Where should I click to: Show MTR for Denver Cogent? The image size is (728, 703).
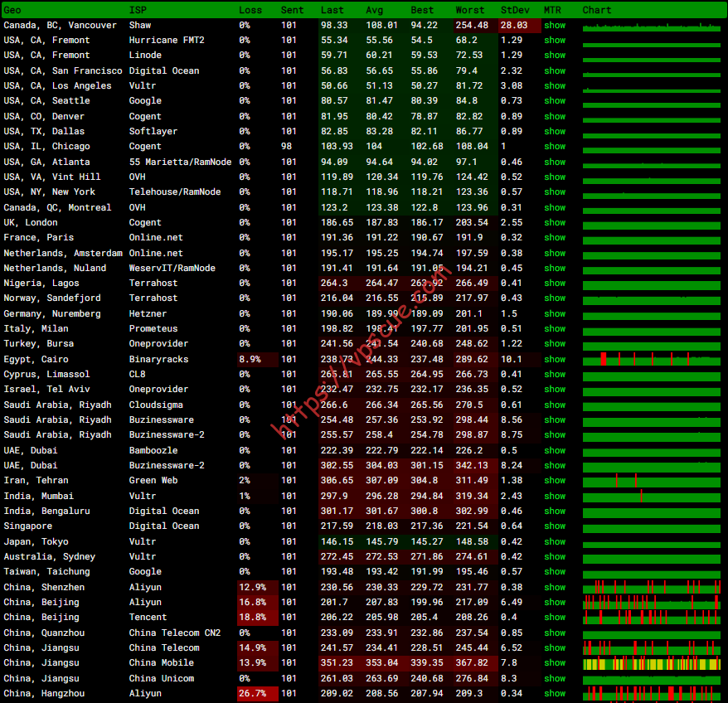[555, 116]
